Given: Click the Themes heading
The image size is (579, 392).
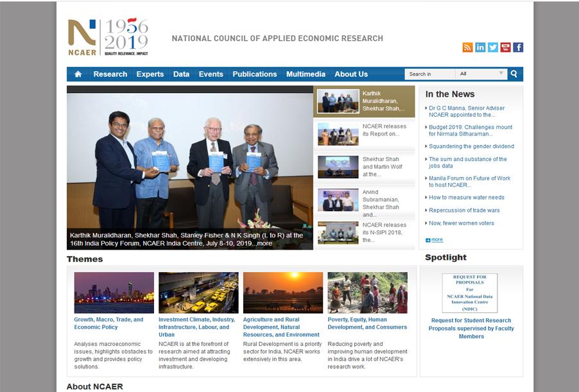Looking at the screenshot, I should 85,259.
